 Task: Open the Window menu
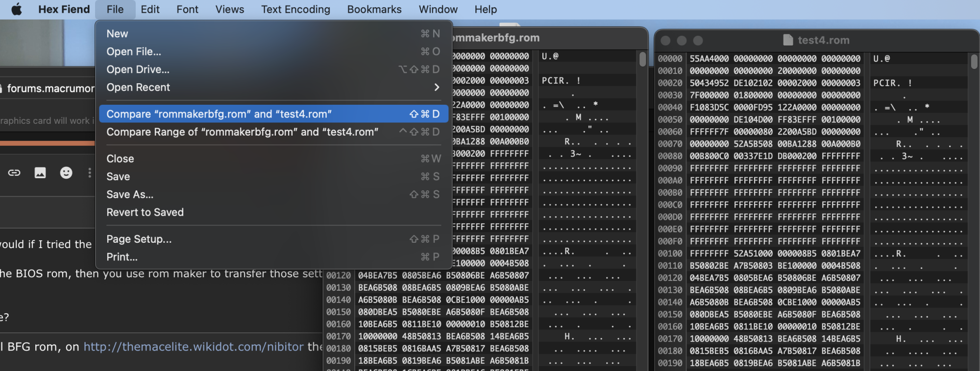coord(438,9)
